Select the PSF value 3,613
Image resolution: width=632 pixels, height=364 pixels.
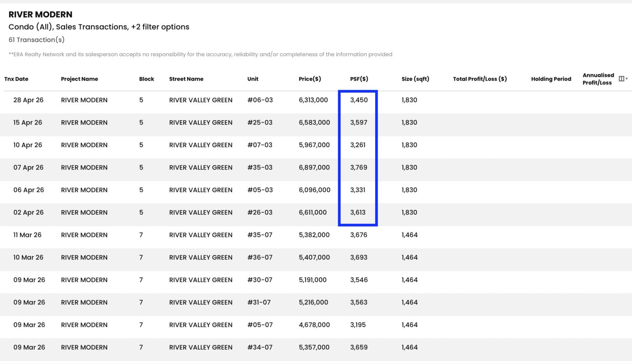tap(358, 212)
